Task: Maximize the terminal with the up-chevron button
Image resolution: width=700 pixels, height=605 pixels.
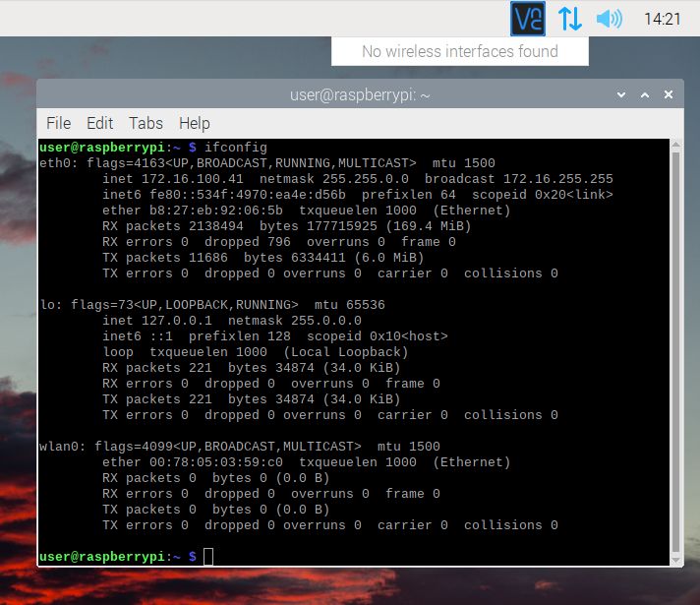Action: (x=645, y=94)
